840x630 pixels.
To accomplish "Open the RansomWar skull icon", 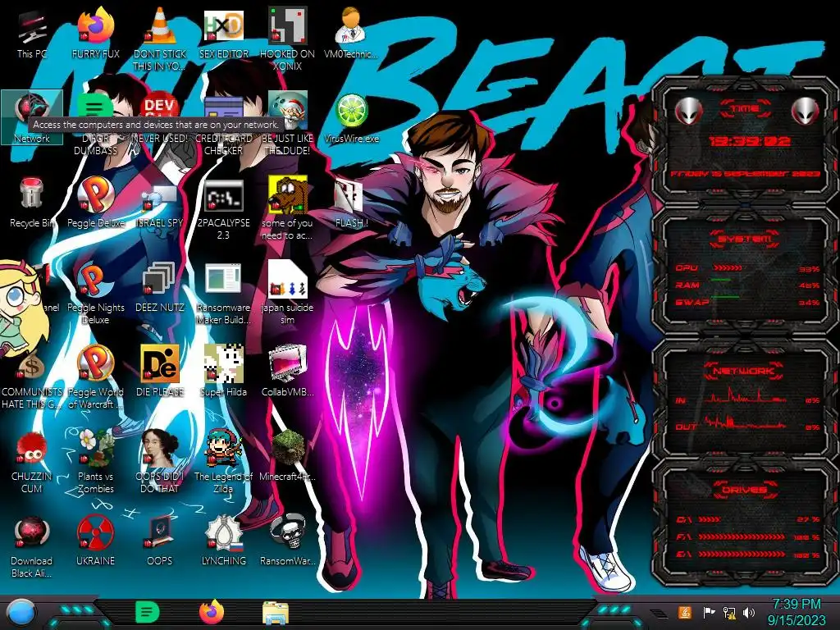I will pyautogui.click(x=288, y=540).
